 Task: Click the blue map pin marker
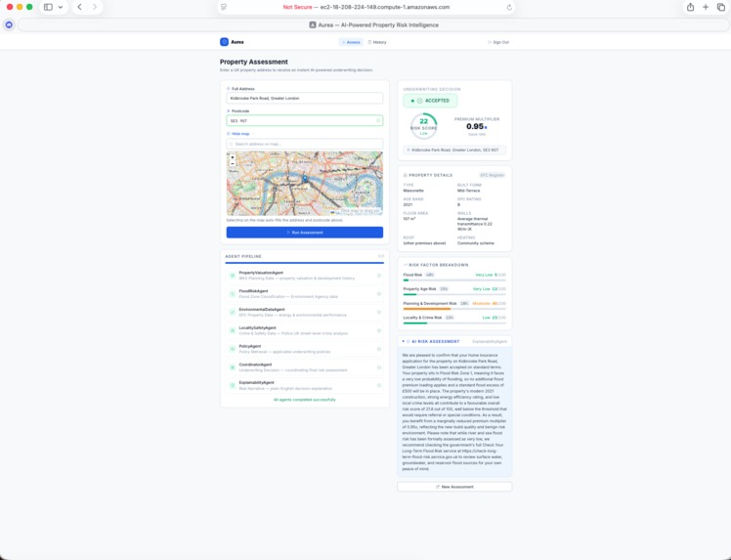[305, 178]
